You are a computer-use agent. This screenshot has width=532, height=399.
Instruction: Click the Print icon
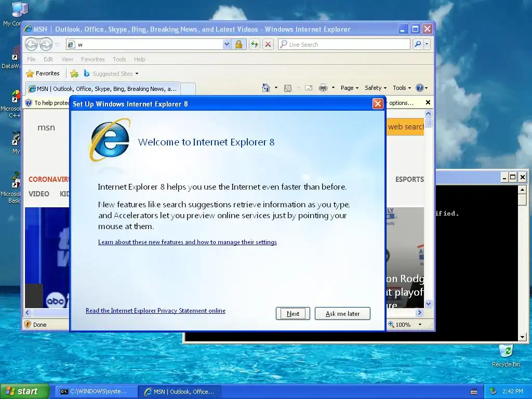323,88
